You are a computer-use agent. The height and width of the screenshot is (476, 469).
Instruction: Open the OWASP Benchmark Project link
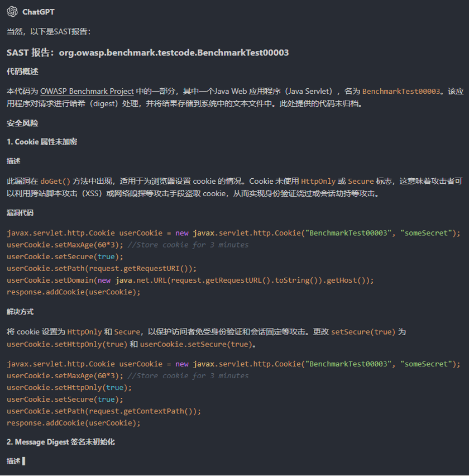pyautogui.click(x=87, y=92)
